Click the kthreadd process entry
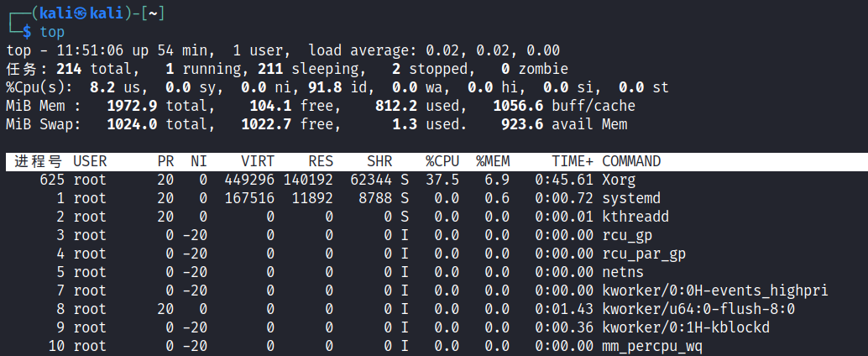 635,217
